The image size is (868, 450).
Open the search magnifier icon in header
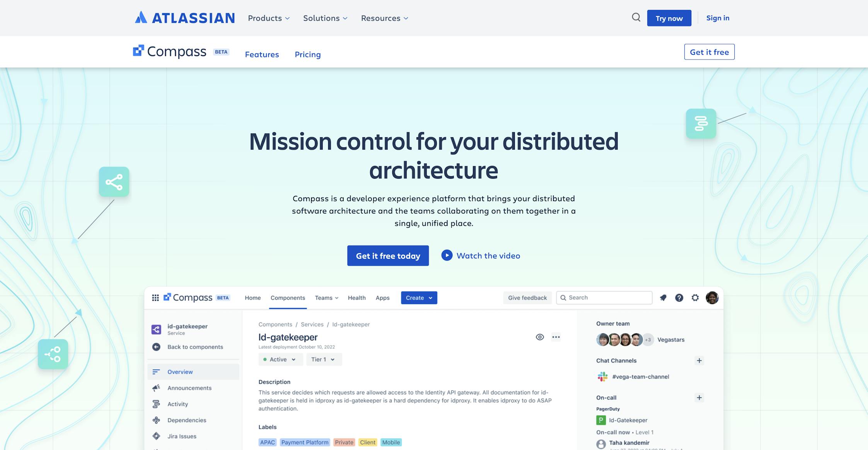636,17
